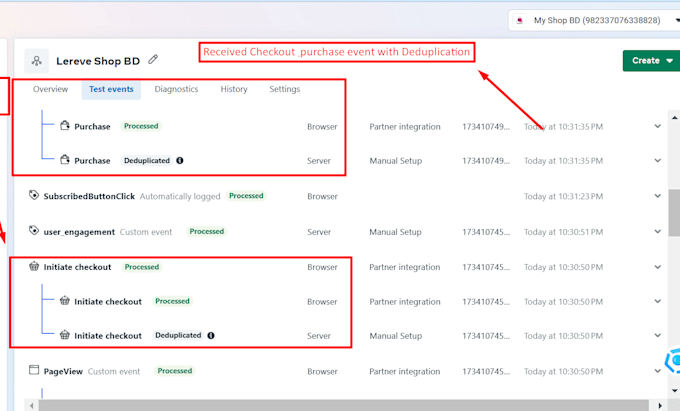Viewport: 680px width, 411px height.
Task: Click the horizontal scrollbar right arrow
Action: click(660, 406)
